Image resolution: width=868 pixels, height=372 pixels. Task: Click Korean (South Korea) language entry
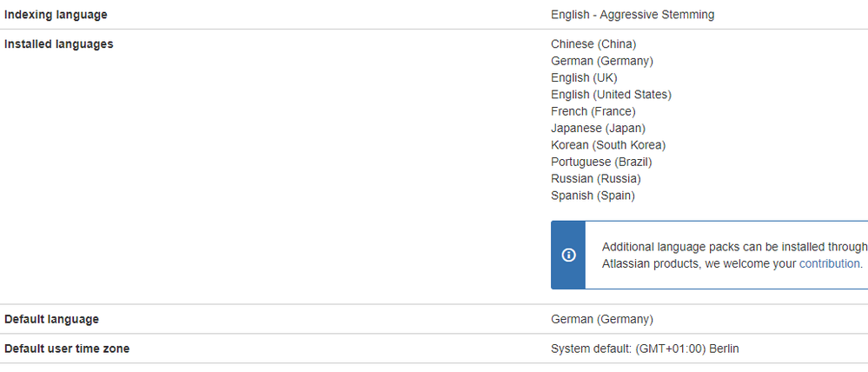point(608,145)
